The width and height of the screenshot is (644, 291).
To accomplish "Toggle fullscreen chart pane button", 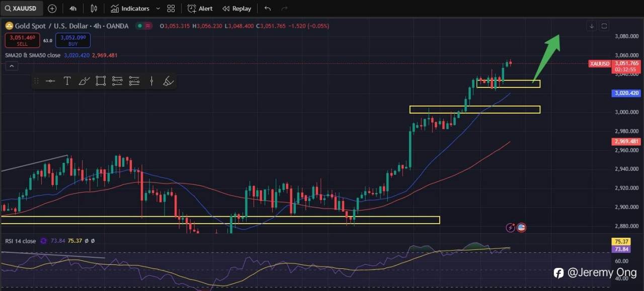I will pos(604,26).
